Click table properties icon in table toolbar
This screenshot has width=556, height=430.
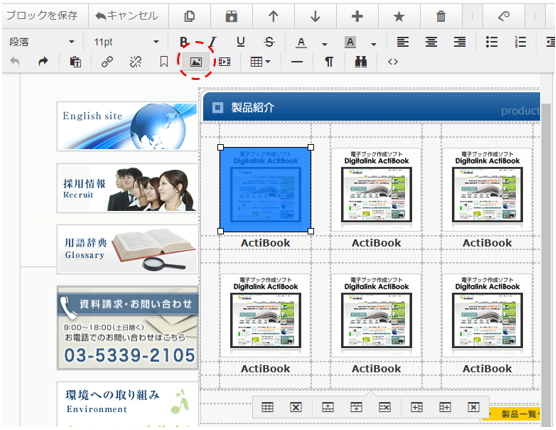click(267, 407)
